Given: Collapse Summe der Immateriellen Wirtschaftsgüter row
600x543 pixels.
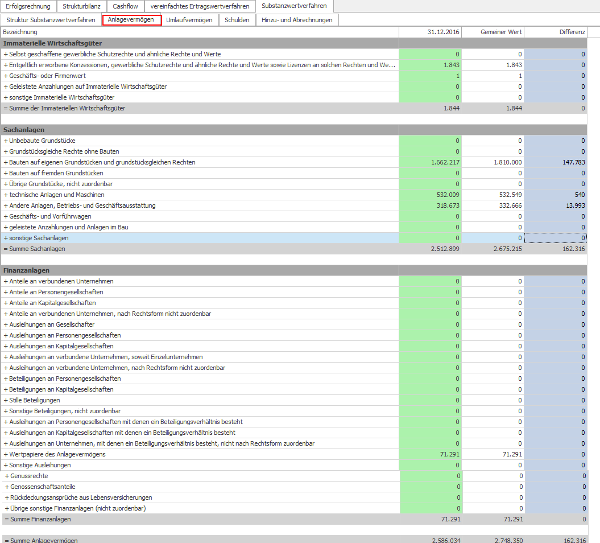Looking at the screenshot, I should point(6,108).
